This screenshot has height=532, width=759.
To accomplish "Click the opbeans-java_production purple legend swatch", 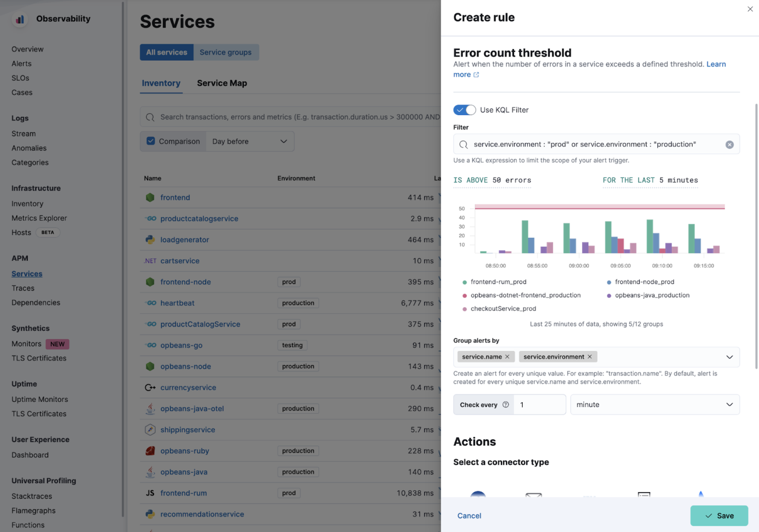I will click(x=609, y=296).
